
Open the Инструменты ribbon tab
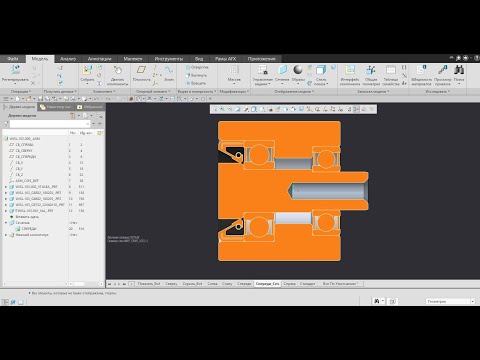169,59
